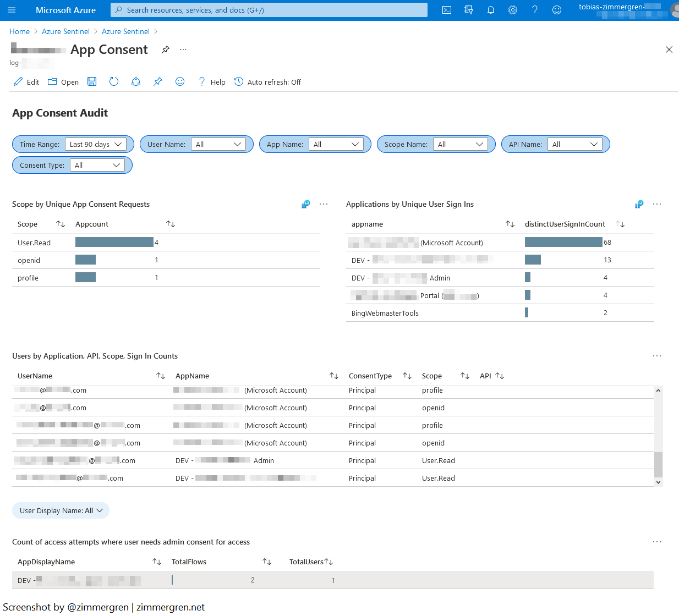This screenshot has height=616, width=679.
Task: Refresh the workbook data
Action: click(114, 81)
